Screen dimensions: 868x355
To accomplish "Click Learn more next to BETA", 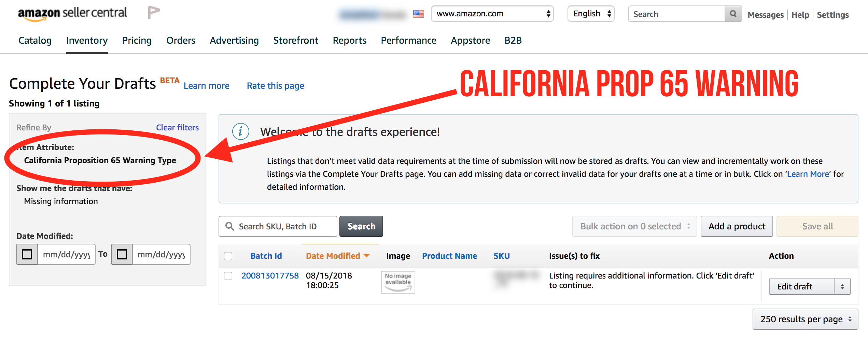I will 206,86.
